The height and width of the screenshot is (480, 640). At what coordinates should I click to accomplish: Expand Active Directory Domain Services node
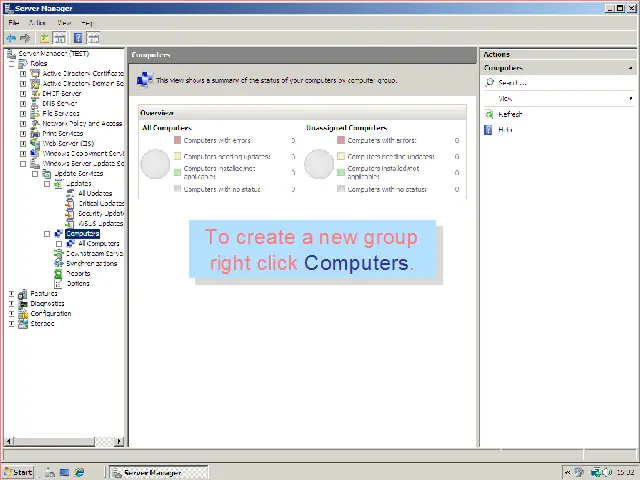(x=23, y=84)
